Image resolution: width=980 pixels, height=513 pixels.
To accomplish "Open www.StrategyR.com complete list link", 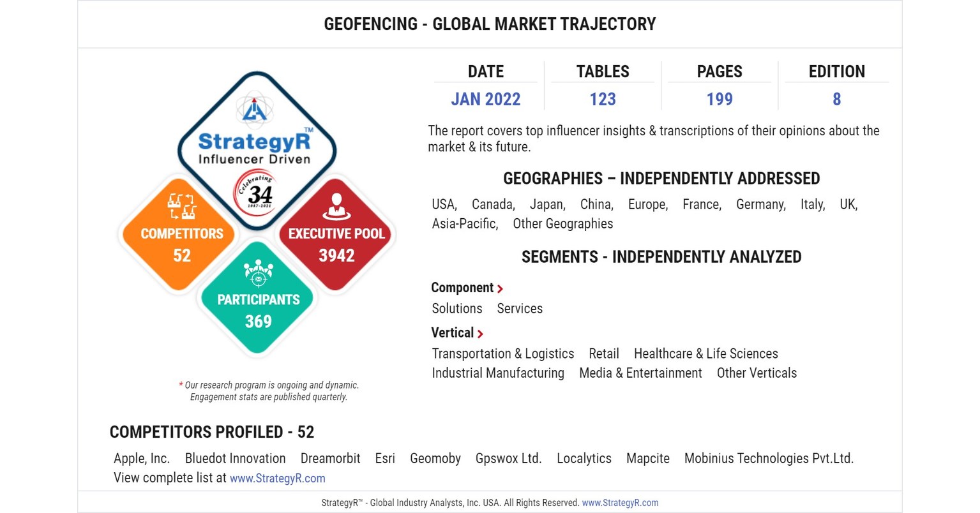I will 278,478.
